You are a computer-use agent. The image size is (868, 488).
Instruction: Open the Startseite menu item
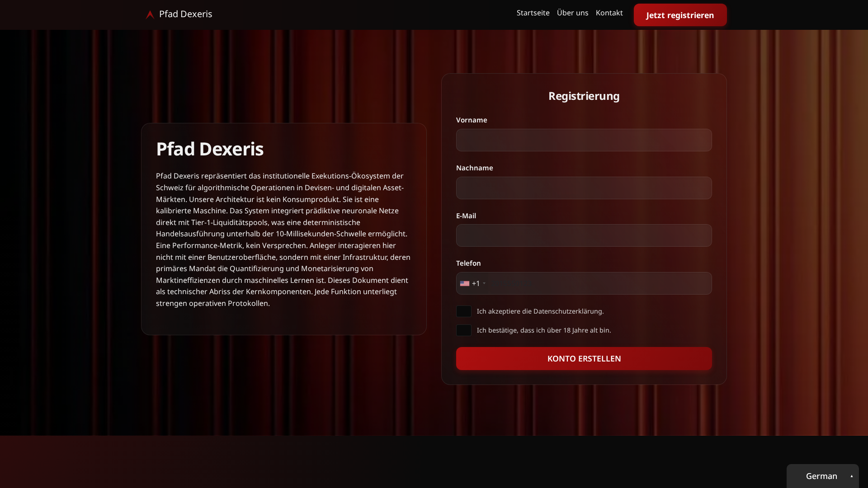point(533,13)
